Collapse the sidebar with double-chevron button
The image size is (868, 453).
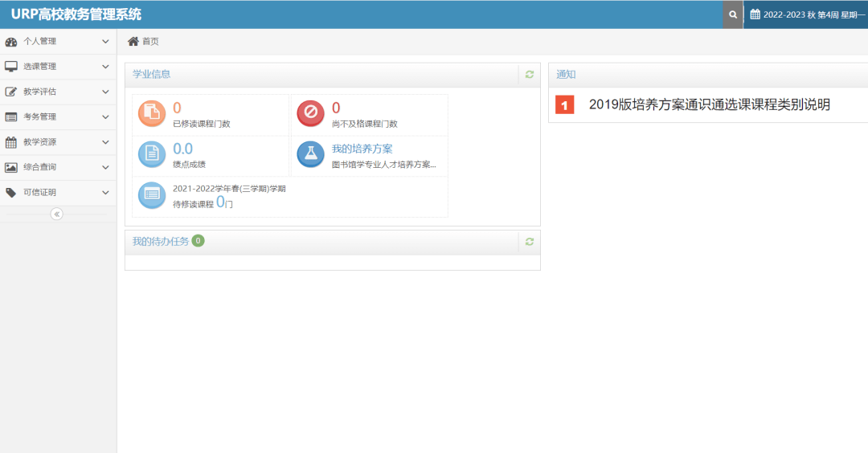click(56, 214)
